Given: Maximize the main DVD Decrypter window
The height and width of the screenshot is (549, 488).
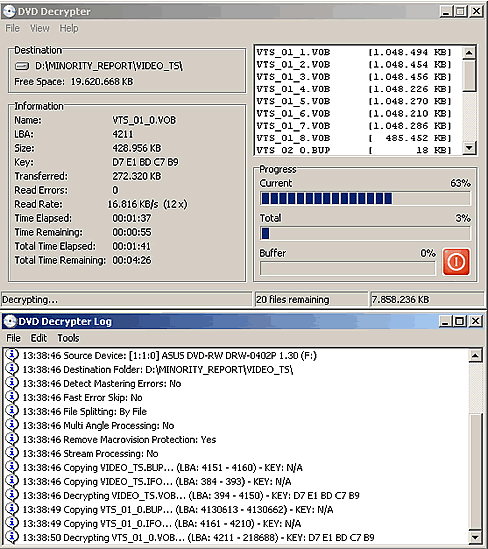Looking at the screenshot, I should point(460,12).
